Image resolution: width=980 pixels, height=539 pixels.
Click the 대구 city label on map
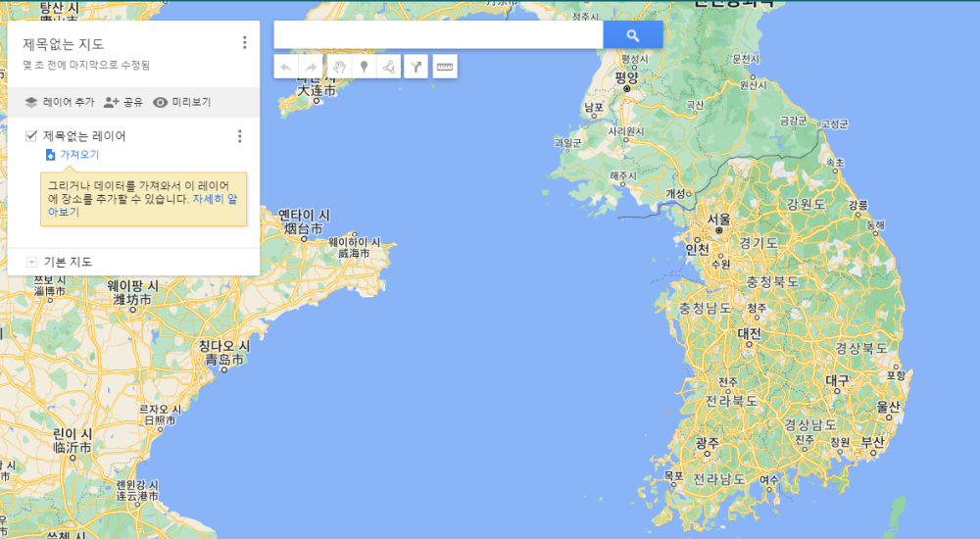(838, 379)
